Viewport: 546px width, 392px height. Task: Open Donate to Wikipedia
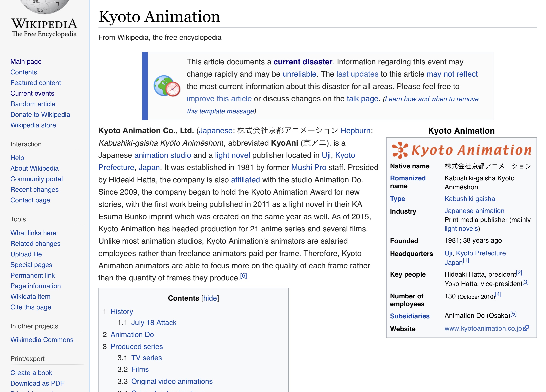tap(40, 115)
